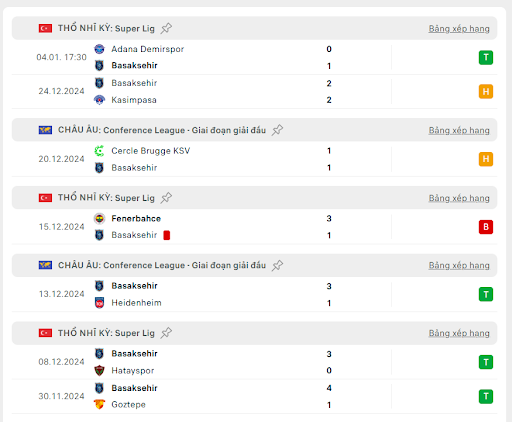The height and width of the screenshot is (422, 512).
Task: Open Bảng xếp hạng for last Super Lig
Action: coord(459,333)
